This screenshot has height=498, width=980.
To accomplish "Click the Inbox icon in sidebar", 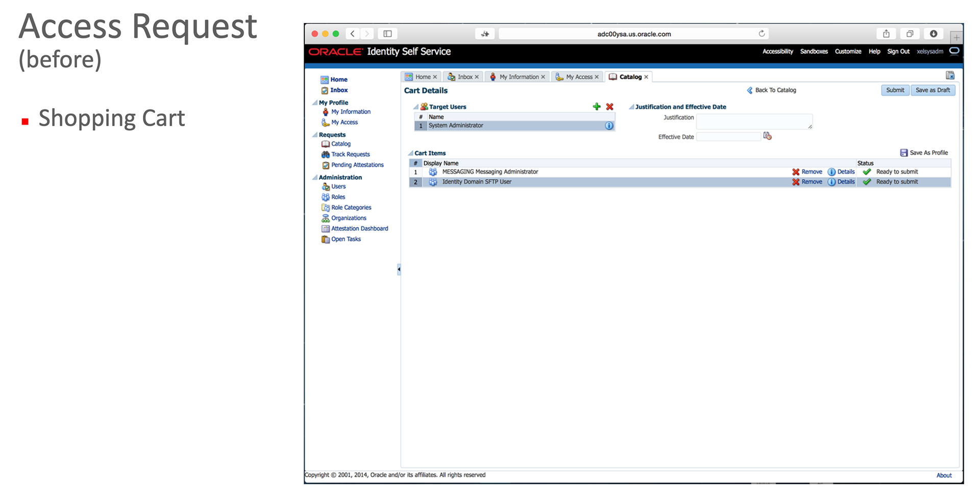I will (324, 90).
